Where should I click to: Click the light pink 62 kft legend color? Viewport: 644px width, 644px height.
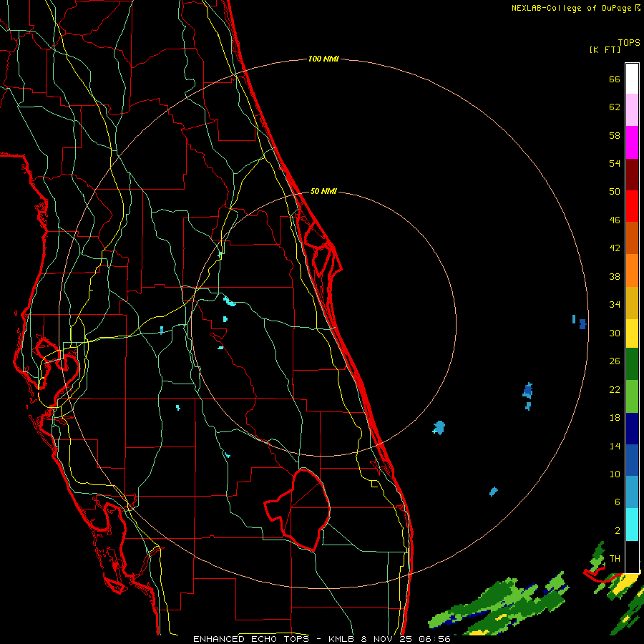pos(632,109)
